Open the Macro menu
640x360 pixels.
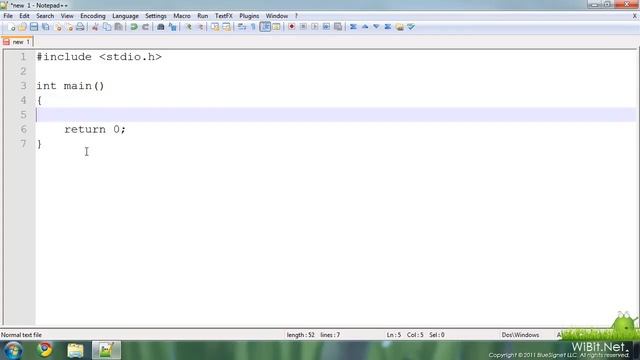tap(182, 16)
